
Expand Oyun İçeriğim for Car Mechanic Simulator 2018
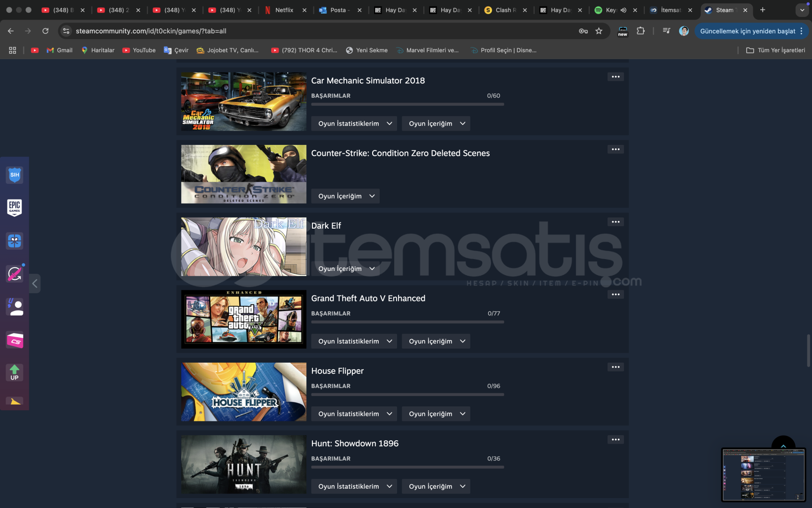436,124
